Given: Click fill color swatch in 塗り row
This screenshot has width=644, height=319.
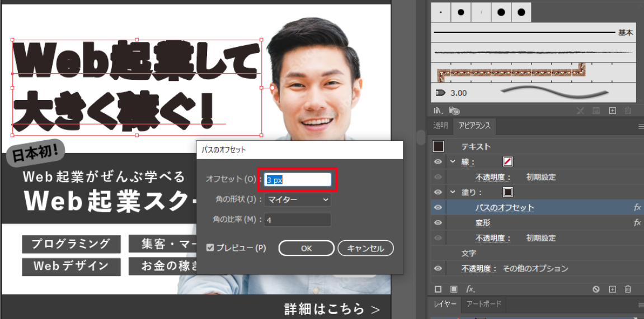Looking at the screenshot, I should (x=508, y=192).
